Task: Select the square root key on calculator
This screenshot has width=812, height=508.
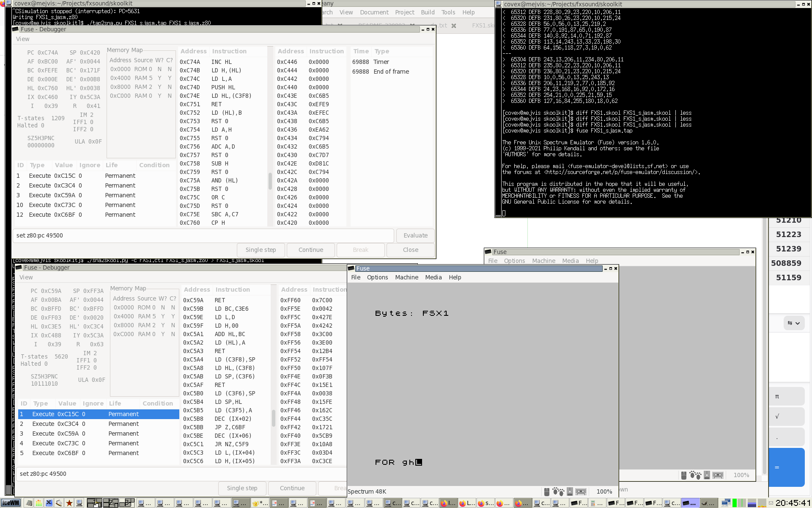Action: [786, 416]
